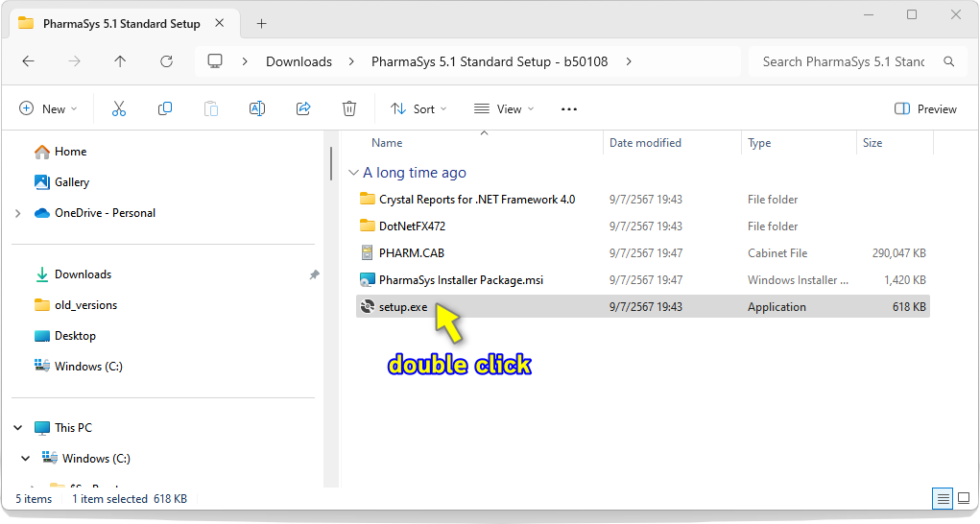Open the See more three-dots menu
Image resolution: width=980 pixels, height=524 pixels.
coord(569,108)
